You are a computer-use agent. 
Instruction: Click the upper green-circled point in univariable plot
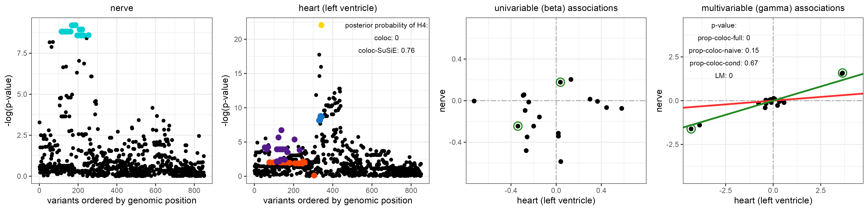pos(560,82)
